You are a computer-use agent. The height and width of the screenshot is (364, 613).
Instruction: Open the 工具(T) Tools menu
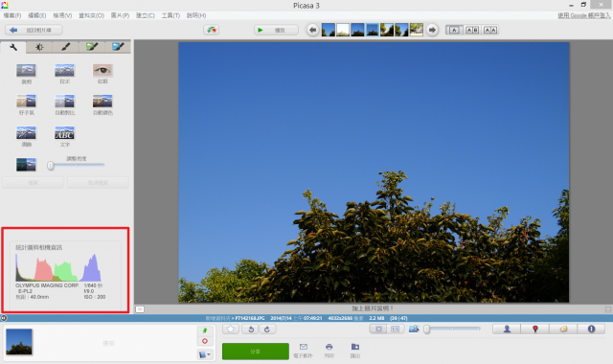(170, 15)
